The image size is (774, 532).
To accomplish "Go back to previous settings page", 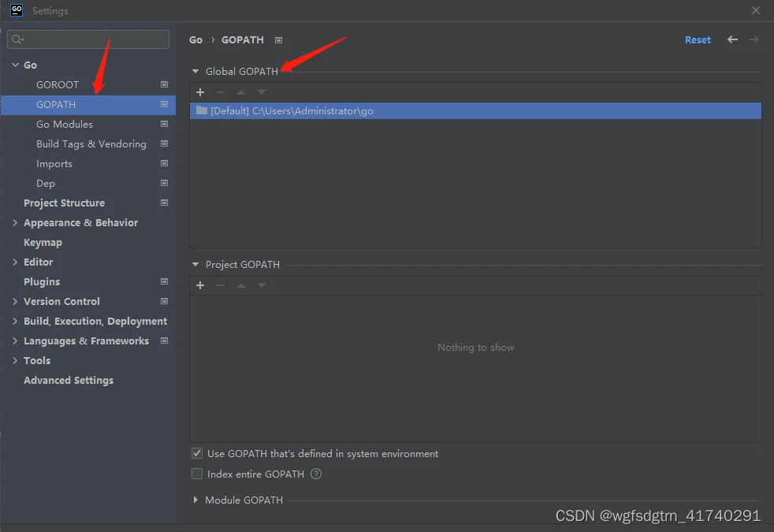I will pos(732,39).
